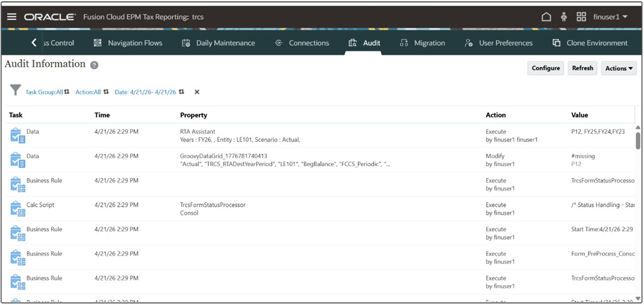Click the scrollbar up arrow
The height and width of the screenshot is (305, 644).
[x=638, y=128]
